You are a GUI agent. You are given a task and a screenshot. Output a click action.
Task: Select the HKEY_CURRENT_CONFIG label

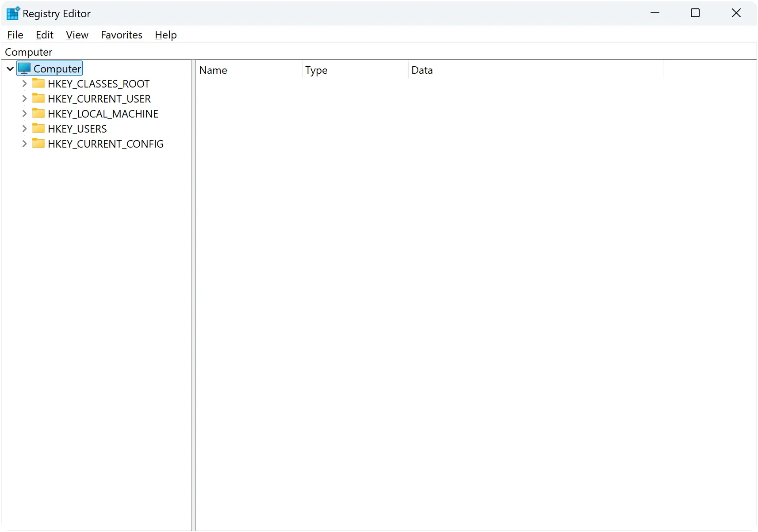pos(106,144)
